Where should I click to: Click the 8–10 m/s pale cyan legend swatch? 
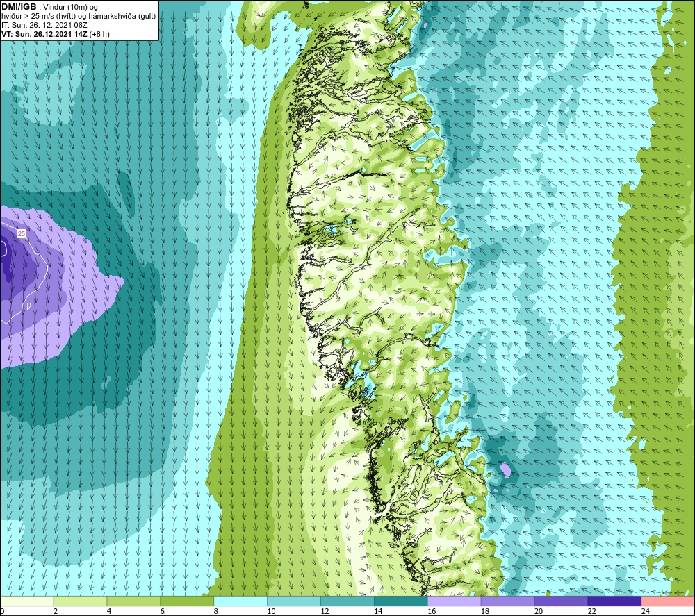point(240,601)
